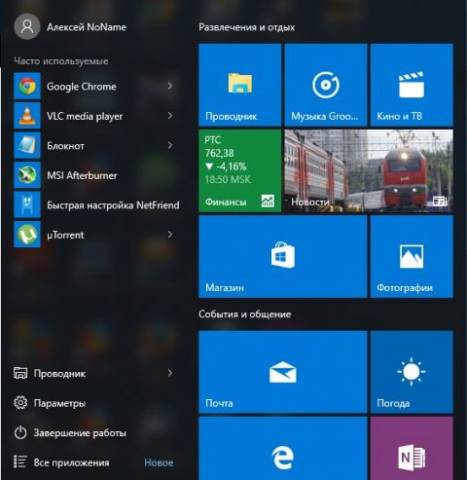Open the Магазин store tile
This screenshot has height=480, width=467.
point(283,256)
